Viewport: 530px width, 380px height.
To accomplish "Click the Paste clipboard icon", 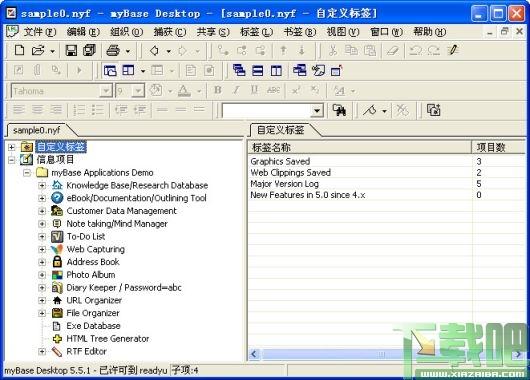I will coord(370,50).
